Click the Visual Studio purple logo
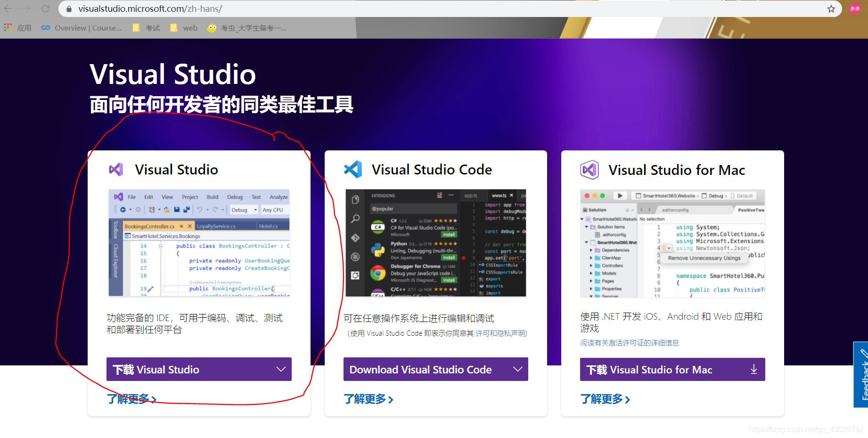 (116, 169)
